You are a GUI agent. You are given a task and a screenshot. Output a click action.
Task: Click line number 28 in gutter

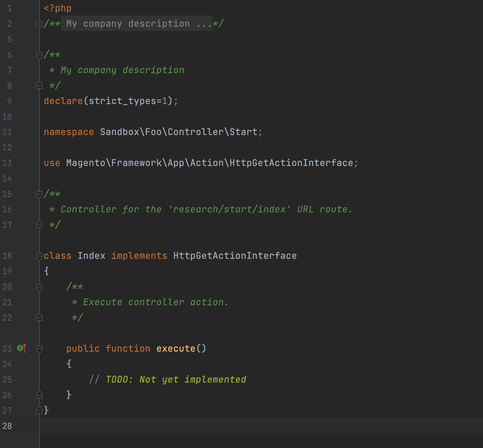point(7,426)
